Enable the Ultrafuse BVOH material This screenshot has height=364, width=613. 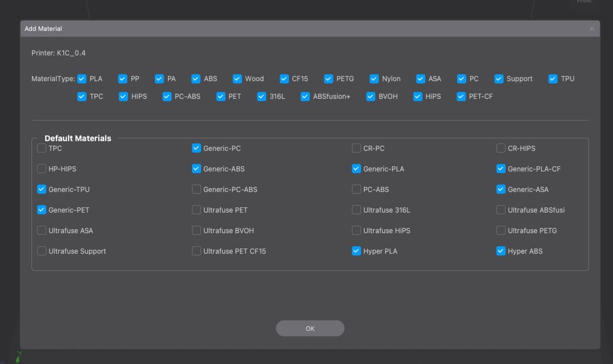tap(197, 230)
